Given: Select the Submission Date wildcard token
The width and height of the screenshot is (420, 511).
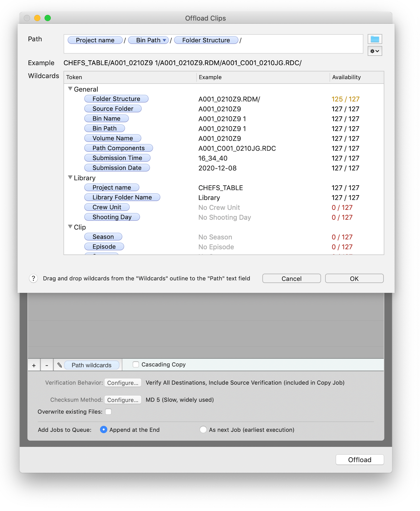Looking at the screenshot, I should pyautogui.click(x=117, y=168).
